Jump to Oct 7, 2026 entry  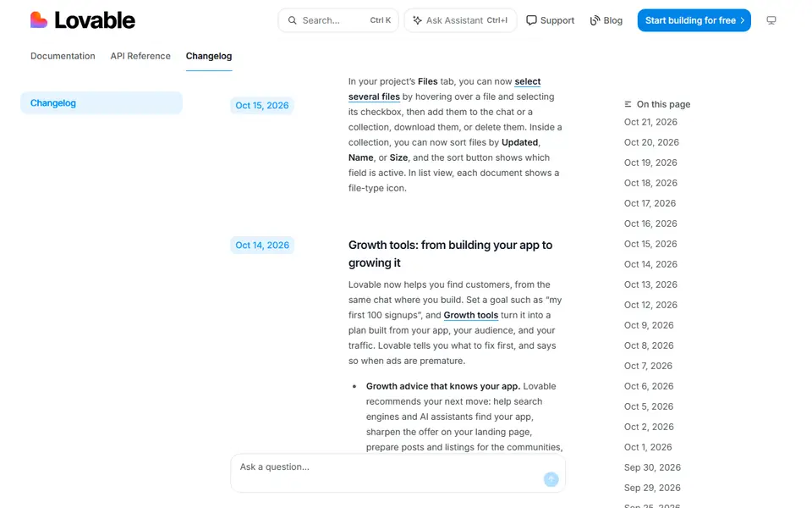648,366
